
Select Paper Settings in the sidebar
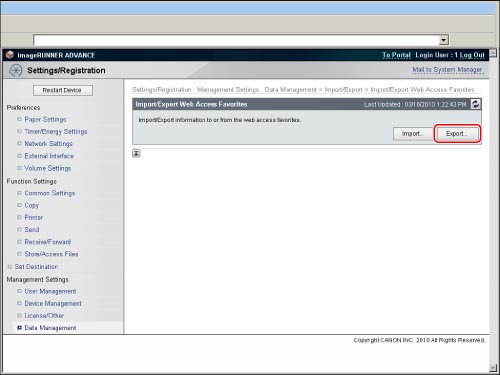[45, 119]
